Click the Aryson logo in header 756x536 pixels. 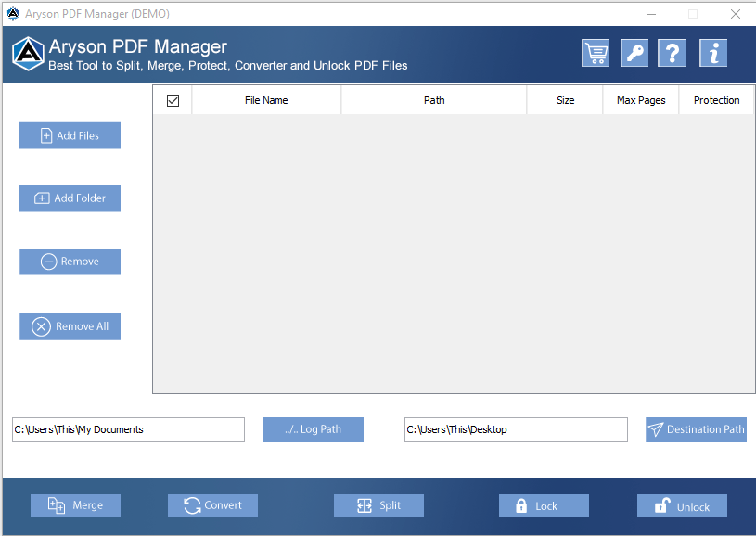[x=28, y=54]
